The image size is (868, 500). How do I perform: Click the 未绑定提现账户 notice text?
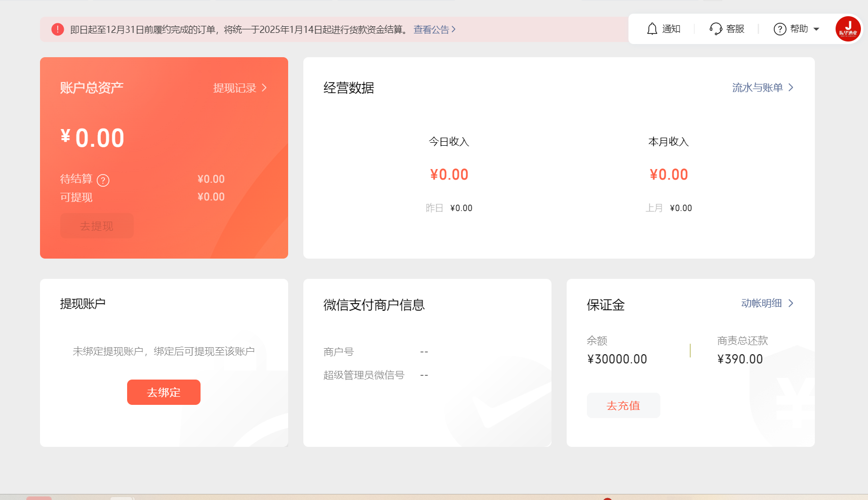click(x=164, y=351)
